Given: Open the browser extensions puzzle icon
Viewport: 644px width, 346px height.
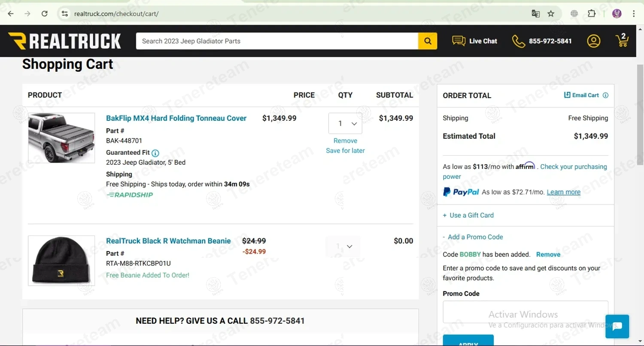Looking at the screenshot, I should (592, 14).
